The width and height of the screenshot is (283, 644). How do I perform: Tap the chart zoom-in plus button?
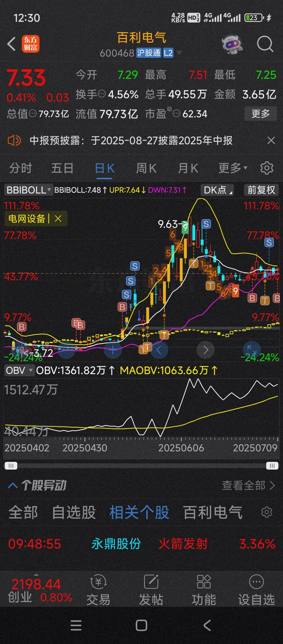tap(113, 350)
